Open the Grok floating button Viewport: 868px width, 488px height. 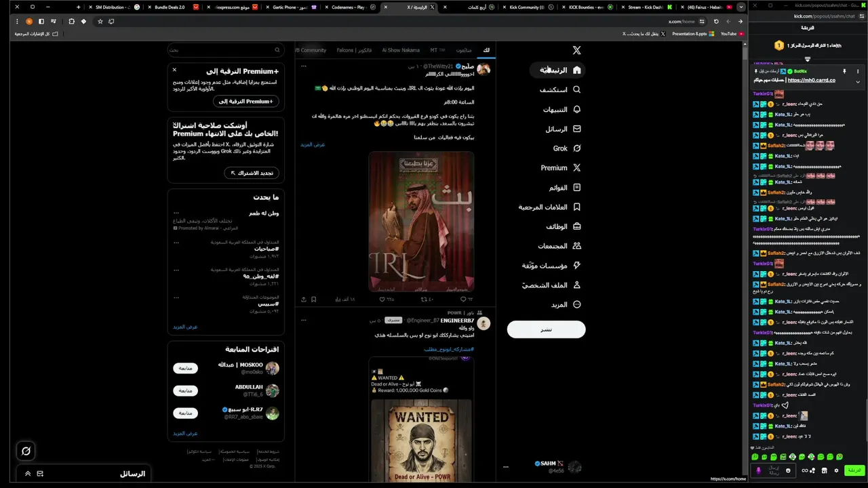coord(26,451)
